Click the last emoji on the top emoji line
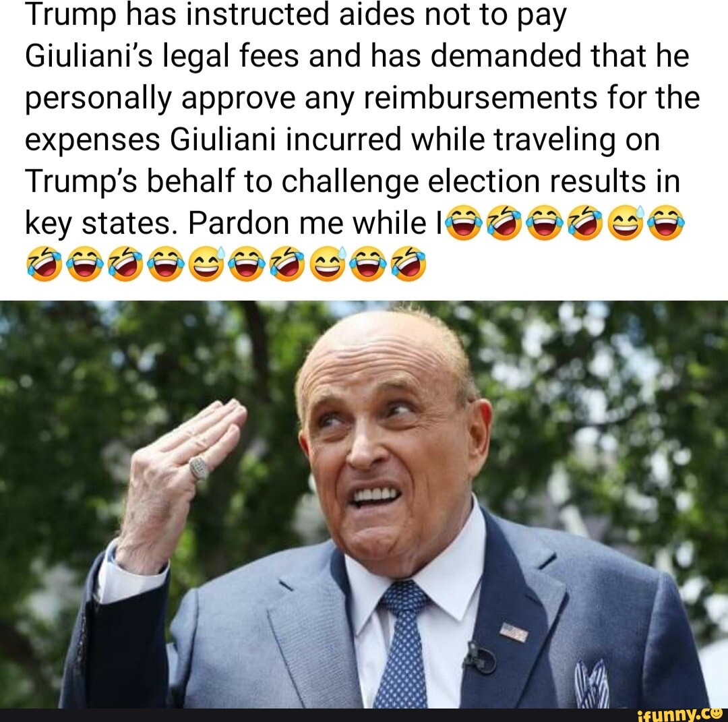Viewport: 728px width, 722px height. pyautogui.click(x=666, y=223)
